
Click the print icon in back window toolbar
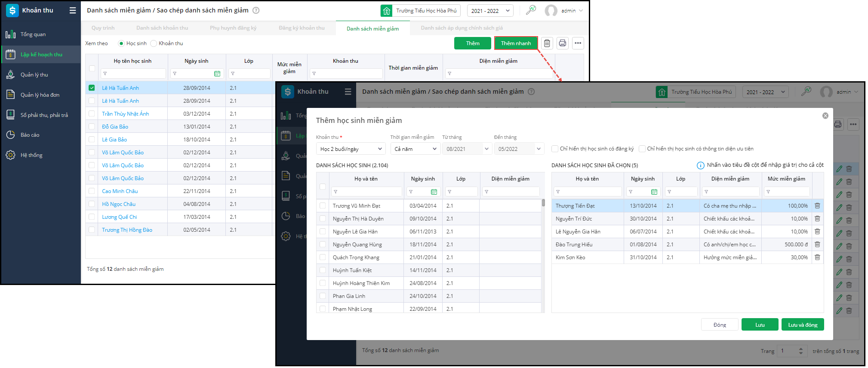click(x=563, y=43)
